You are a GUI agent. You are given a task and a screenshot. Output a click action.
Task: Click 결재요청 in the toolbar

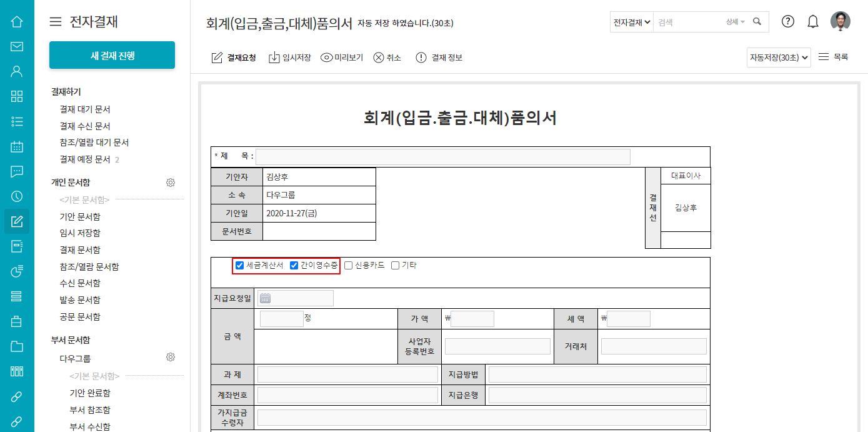[x=234, y=58]
